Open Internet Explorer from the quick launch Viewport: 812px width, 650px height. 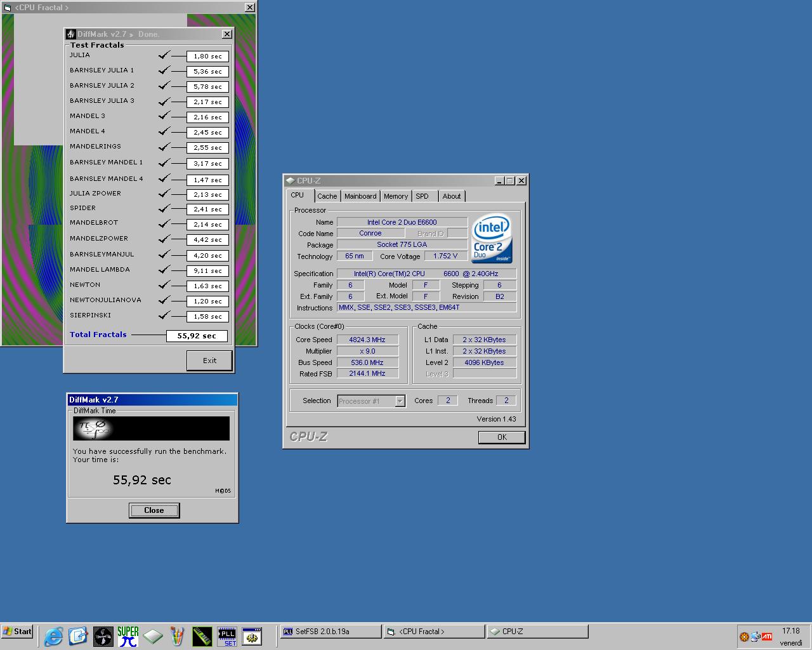pyautogui.click(x=53, y=636)
